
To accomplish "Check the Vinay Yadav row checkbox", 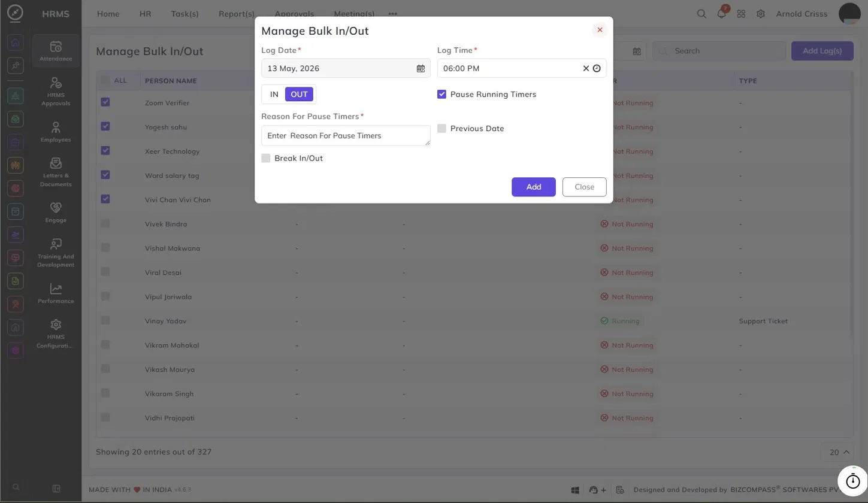I will [105, 320].
